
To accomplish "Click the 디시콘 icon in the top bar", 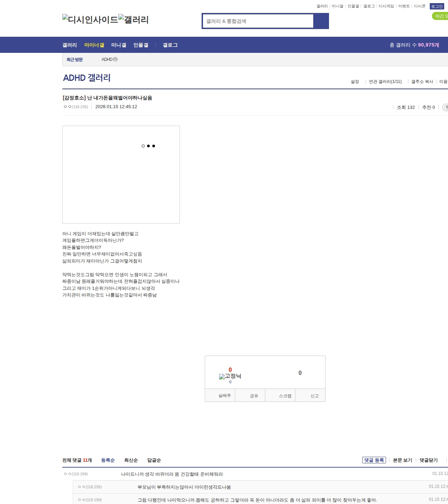I will tap(419, 6).
